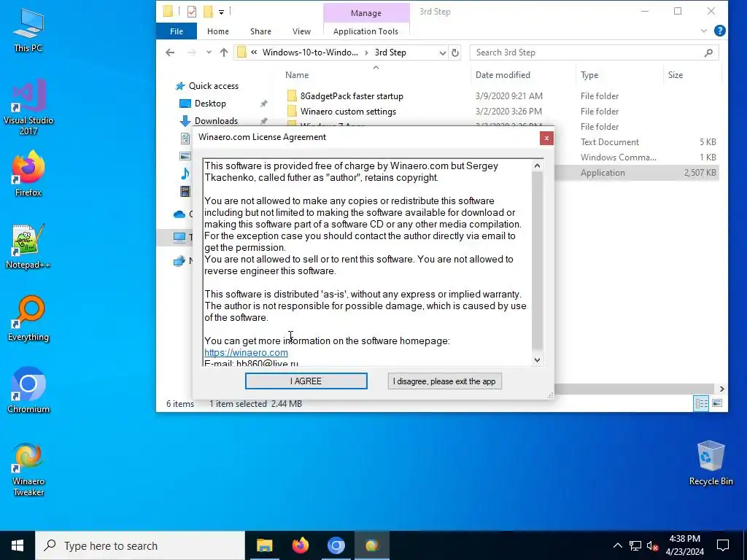Screen dimensions: 747x560
Task: Select Winaero Tweaker taskbar icon
Action: (x=371, y=545)
